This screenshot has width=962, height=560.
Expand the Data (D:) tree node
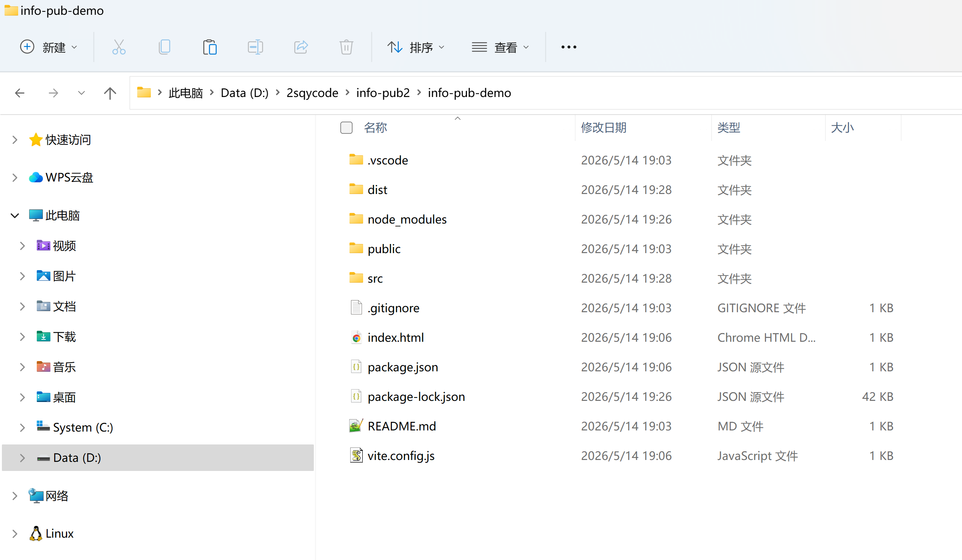pyautogui.click(x=22, y=458)
